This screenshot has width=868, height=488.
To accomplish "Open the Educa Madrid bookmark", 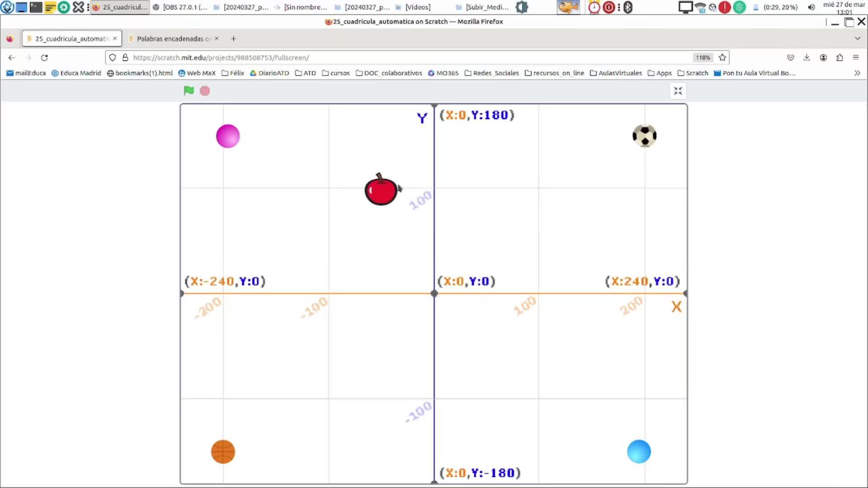I will pyautogui.click(x=76, y=73).
